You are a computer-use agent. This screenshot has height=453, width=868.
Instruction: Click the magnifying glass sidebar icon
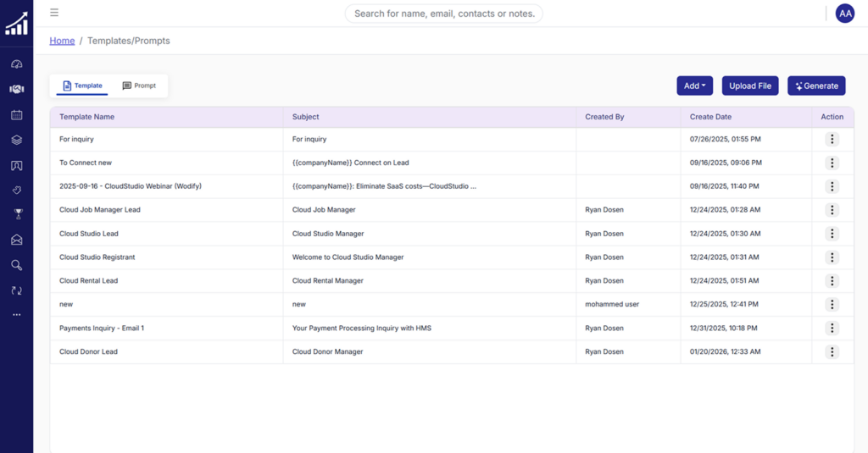(16, 265)
